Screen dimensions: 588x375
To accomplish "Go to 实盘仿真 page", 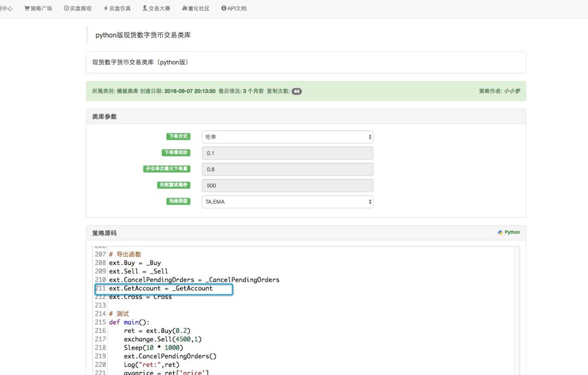I will [117, 8].
